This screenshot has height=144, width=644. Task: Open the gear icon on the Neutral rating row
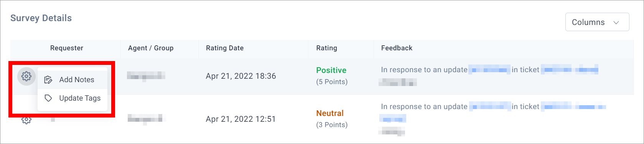click(26, 120)
